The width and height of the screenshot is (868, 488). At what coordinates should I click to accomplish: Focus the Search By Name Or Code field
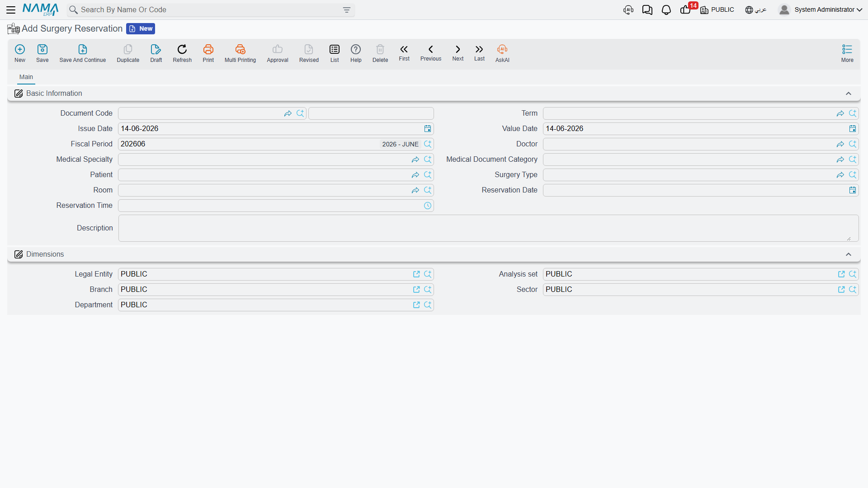click(x=210, y=10)
